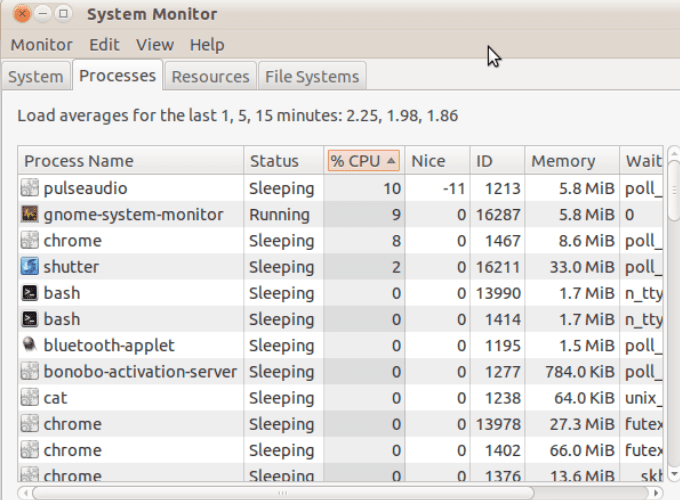680x500 pixels.
Task: Open the Edit menu
Action: coord(104,45)
